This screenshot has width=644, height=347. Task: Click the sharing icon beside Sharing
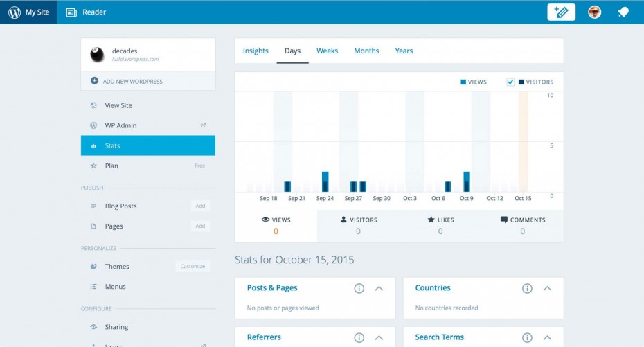click(x=93, y=327)
